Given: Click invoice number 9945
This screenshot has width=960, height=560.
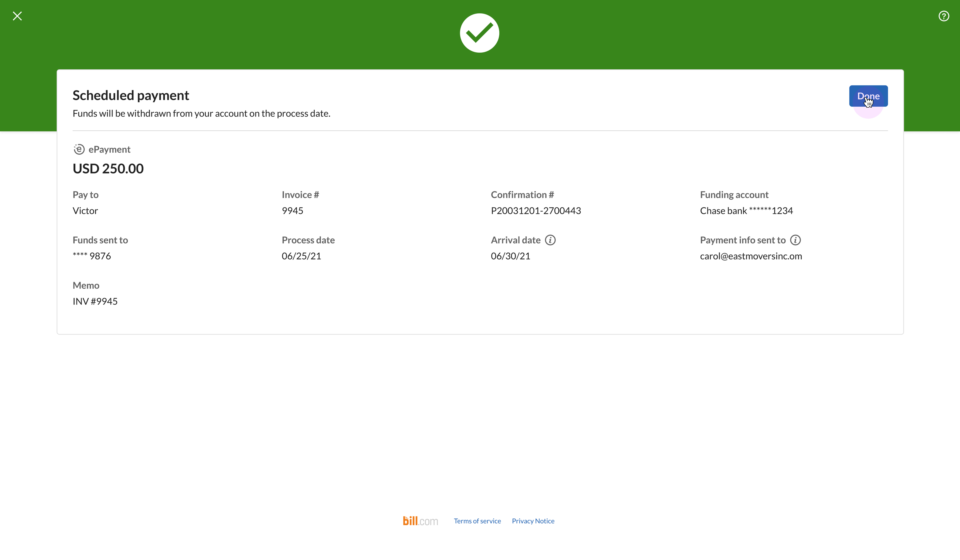Looking at the screenshot, I should pos(292,211).
